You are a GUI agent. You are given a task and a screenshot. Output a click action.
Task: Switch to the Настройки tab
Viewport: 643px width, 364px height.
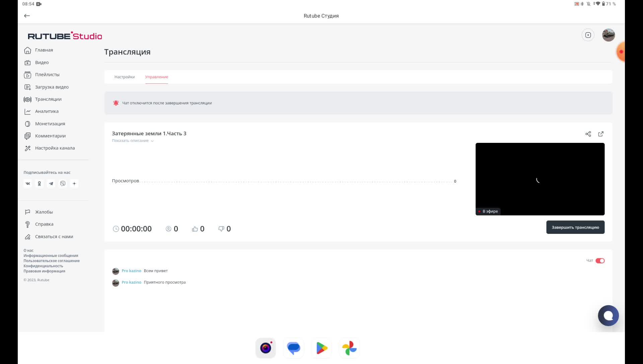point(125,77)
